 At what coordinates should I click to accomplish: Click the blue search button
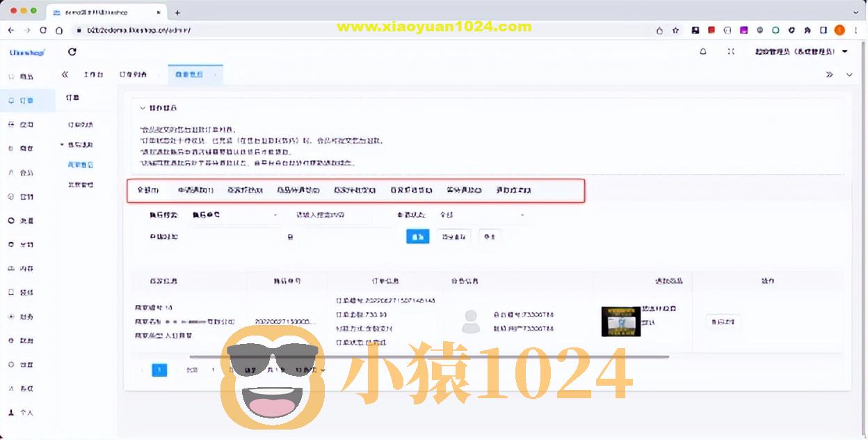[417, 237]
